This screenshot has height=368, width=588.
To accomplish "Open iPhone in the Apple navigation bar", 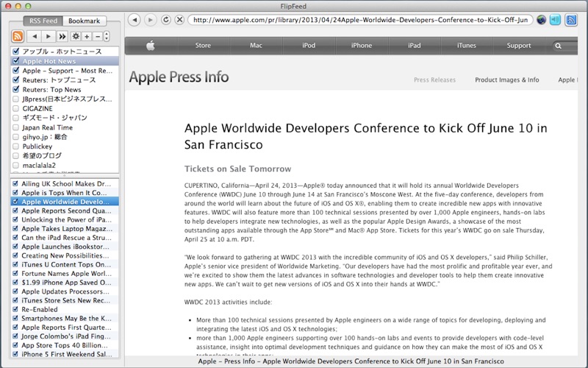I will pyautogui.click(x=362, y=46).
